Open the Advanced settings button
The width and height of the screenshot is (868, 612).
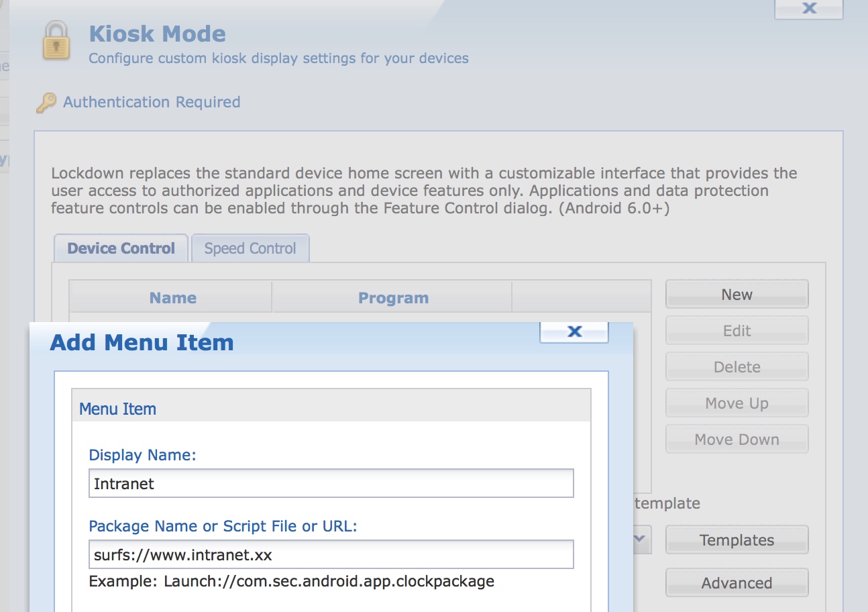coord(737,583)
